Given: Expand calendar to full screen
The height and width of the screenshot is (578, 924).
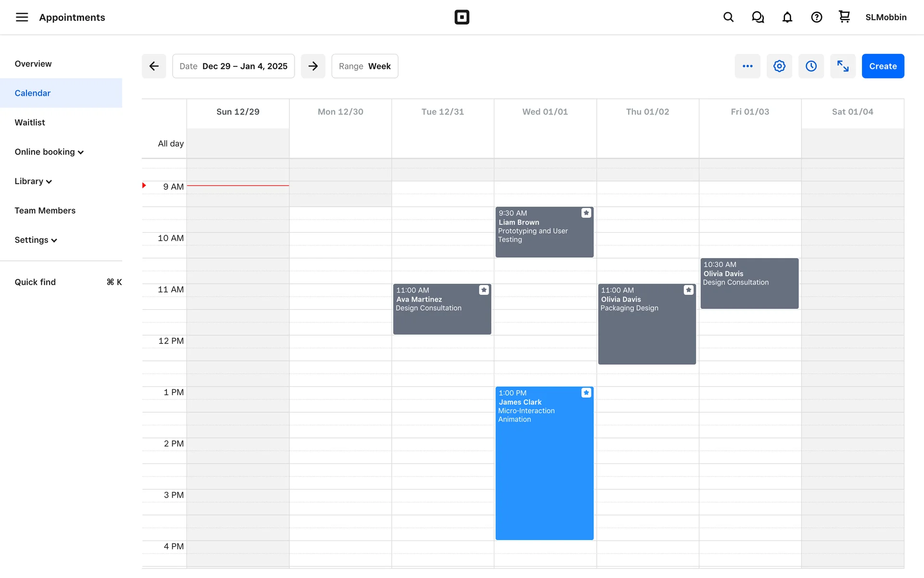Looking at the screenshot, I should [x=843, y=66].
